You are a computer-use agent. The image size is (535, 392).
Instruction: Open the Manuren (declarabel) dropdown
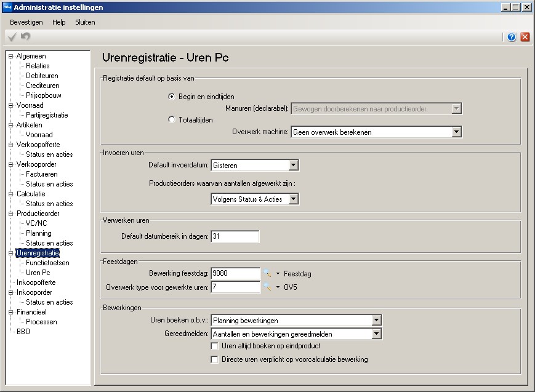(457, 109)
